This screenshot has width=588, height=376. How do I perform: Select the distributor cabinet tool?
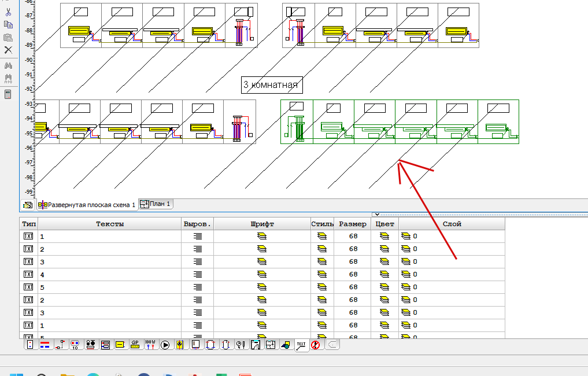coord(105,345)
